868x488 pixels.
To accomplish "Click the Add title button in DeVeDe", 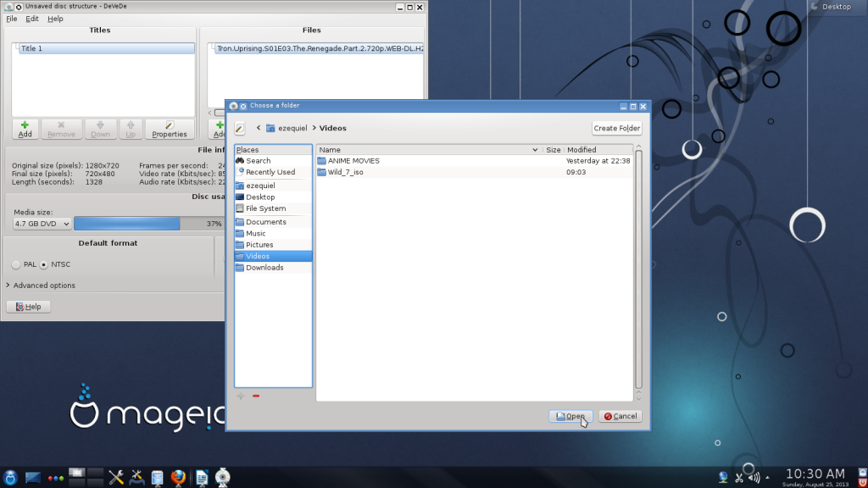I will point(25,129).
